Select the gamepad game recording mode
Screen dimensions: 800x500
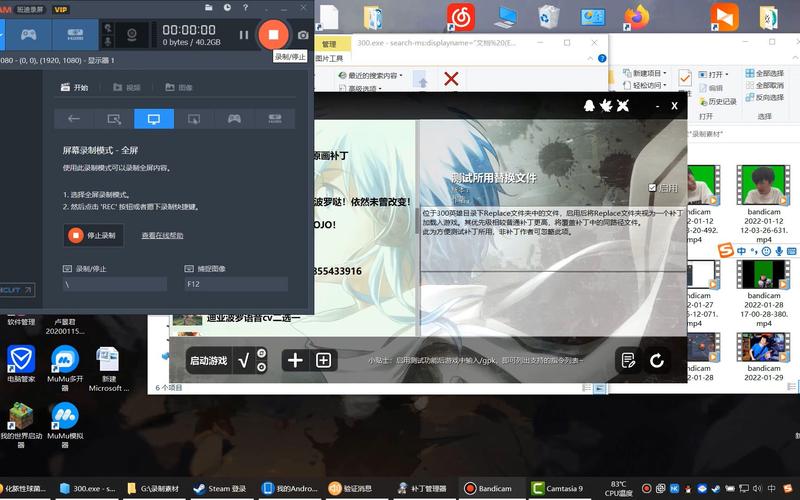point(234,118)
